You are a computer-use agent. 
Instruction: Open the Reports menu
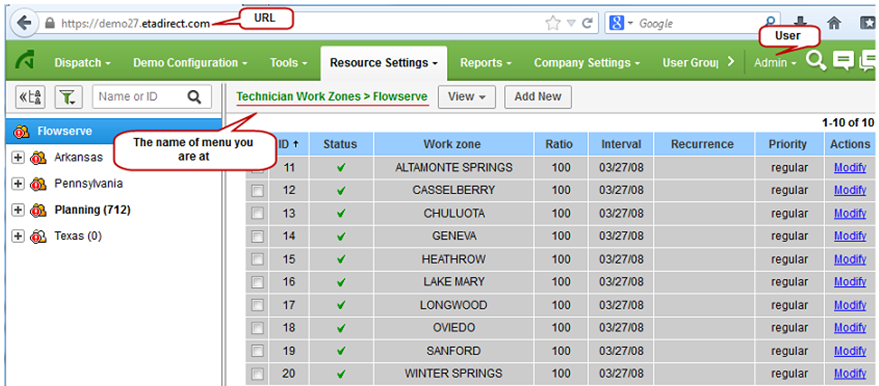pos(485,63)
